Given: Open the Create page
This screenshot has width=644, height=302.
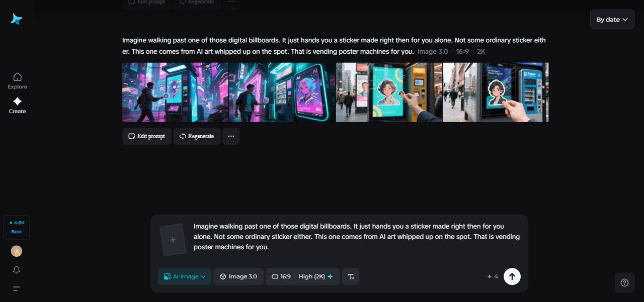Looking at the screenshot, I should click(x=17, y=106).
